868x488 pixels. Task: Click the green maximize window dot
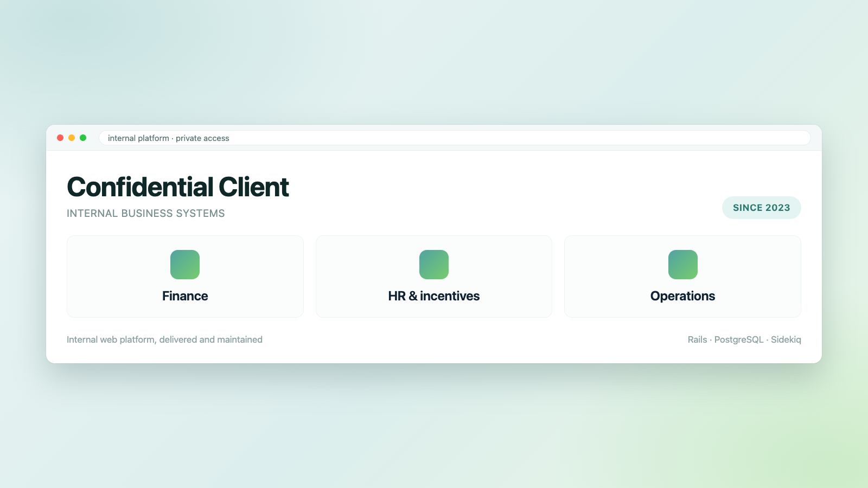point(83,138)
